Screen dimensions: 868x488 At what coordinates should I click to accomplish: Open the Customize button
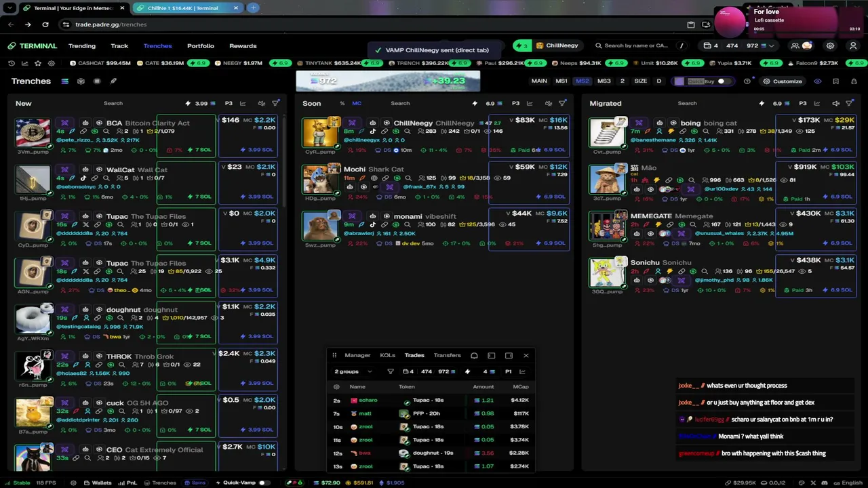click(x=782, y=81)
